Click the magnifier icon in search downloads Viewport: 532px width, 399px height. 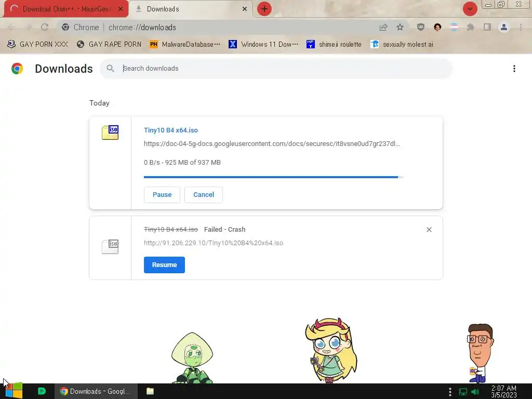tap(110, 69)
